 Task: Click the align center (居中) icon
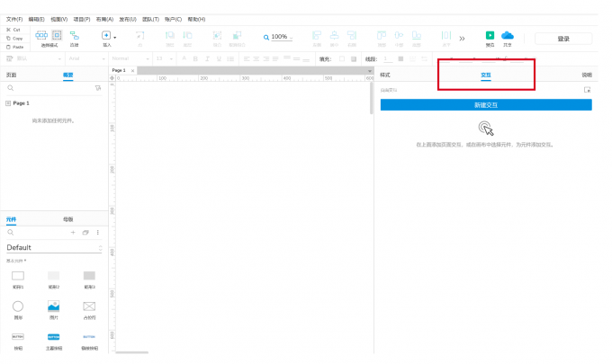click(335, 36)
